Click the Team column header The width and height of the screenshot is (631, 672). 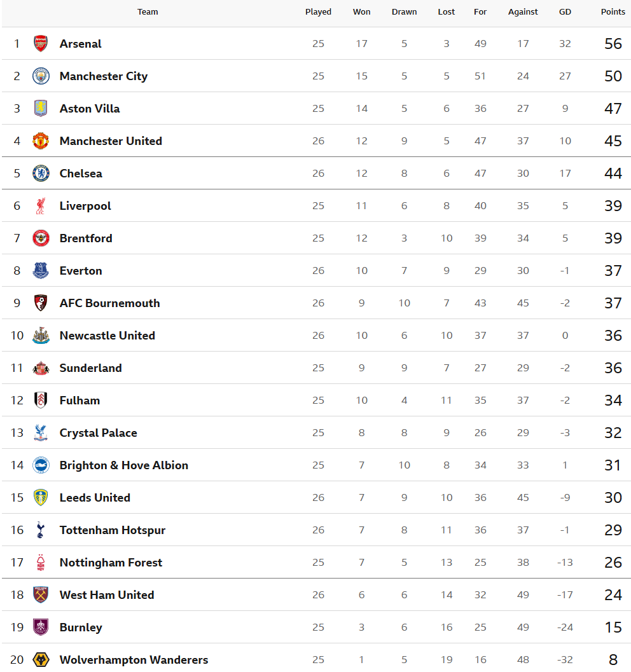pyautogui.click(x=148, y=12)
